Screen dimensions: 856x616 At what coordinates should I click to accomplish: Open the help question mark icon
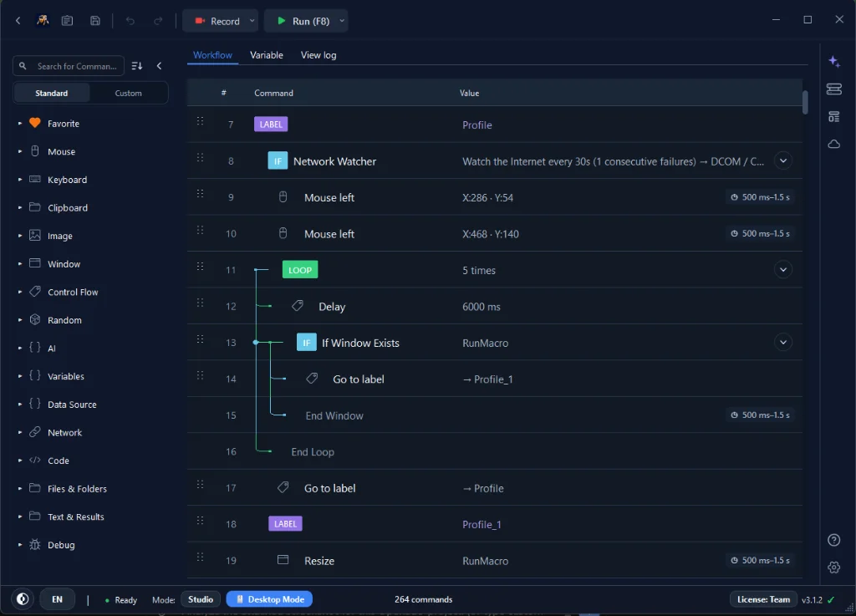point(833,540)
